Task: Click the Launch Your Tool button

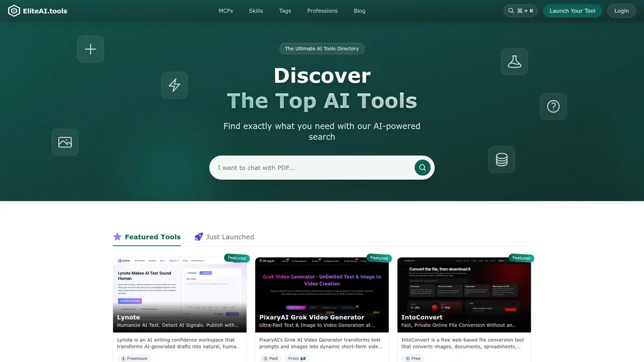Action: tap(573, 11)
